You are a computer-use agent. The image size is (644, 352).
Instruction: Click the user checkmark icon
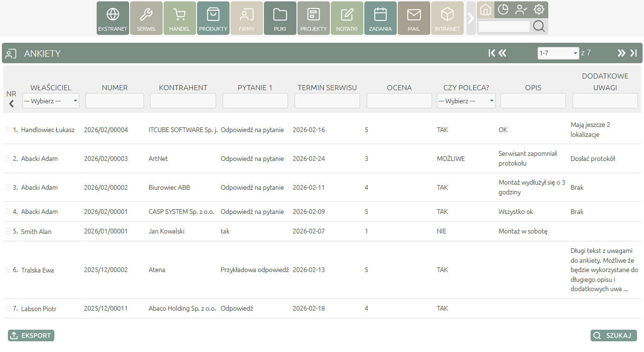(521, 9)
